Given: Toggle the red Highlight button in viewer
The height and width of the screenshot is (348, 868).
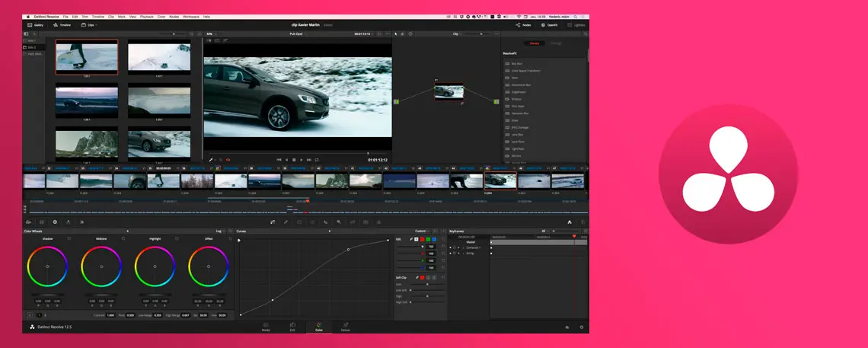Looking at the screenshot, I should [228, 159].
